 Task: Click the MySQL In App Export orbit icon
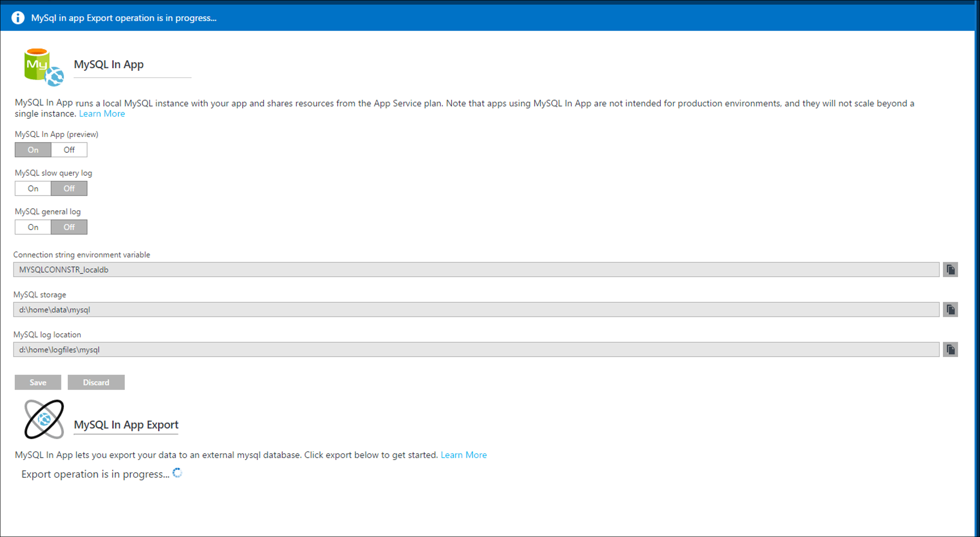click(44, 419)
